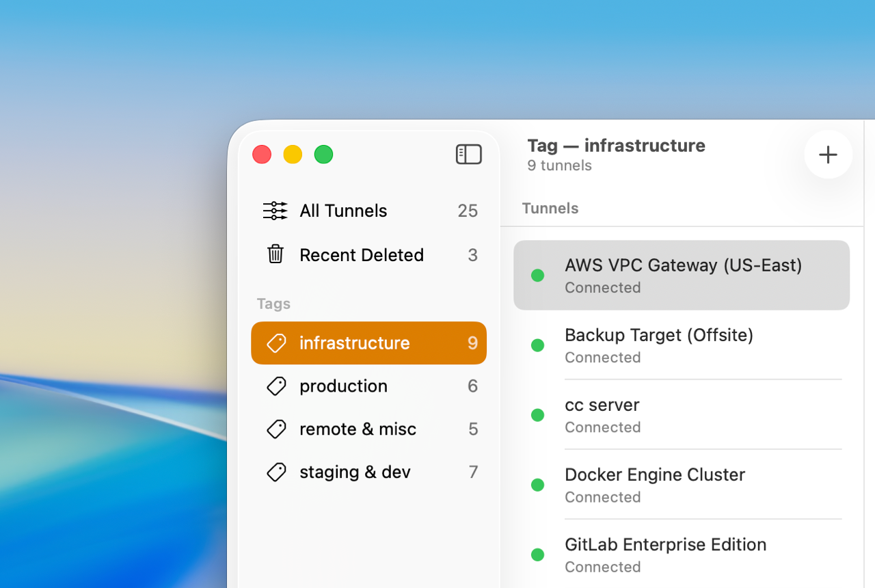Add a new tunnel with plus button
The width and height of the screenshot is (875, 588).
coord(828,155)
